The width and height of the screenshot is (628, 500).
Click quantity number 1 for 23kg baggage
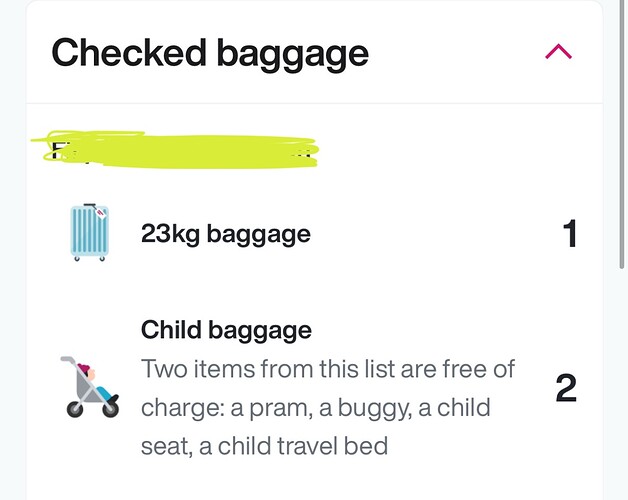click(570, 234)
